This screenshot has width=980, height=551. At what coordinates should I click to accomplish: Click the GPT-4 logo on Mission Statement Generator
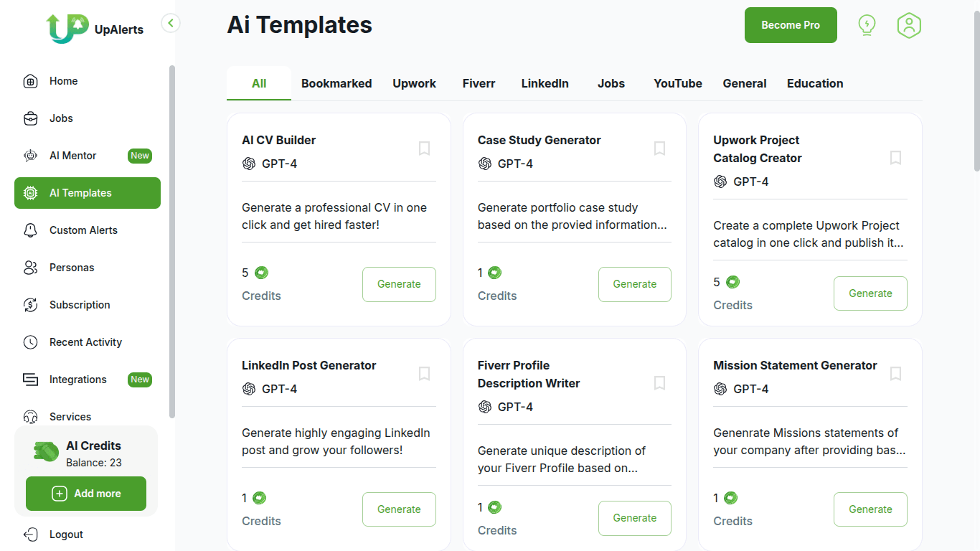(720, 389)
